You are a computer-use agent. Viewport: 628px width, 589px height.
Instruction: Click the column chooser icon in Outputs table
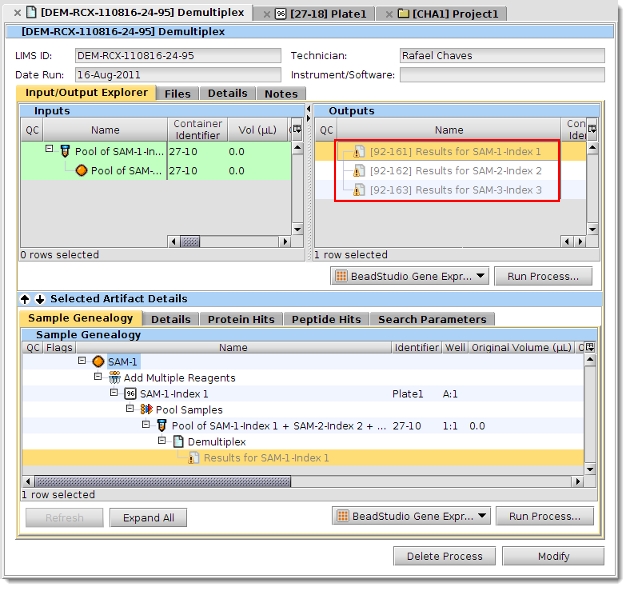(591, 129)
